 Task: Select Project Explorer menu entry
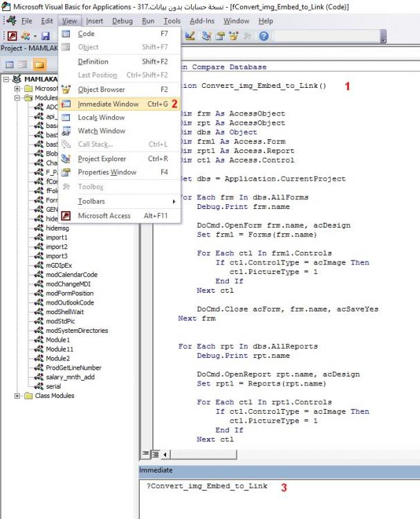tap(120, 159)
